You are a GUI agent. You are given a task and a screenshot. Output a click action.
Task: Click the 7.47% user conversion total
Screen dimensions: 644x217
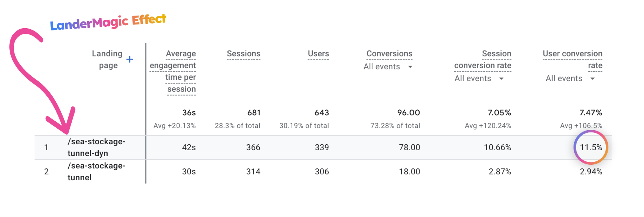coord(591,113)
